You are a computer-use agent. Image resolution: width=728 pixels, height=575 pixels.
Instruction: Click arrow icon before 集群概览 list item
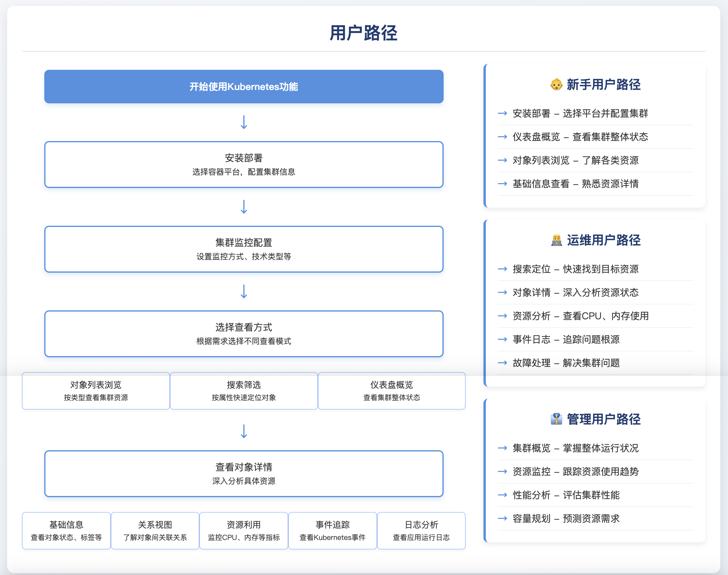502,448
